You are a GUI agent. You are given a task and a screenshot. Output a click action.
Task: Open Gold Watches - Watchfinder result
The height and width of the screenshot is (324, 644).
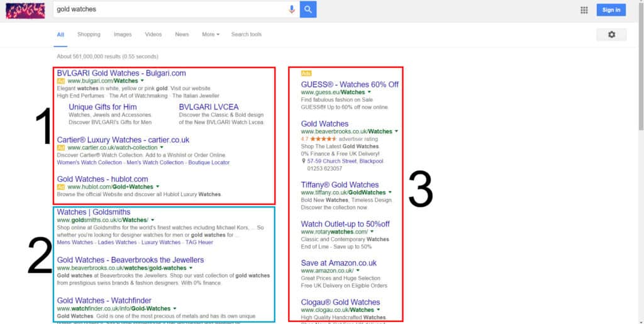104,301
